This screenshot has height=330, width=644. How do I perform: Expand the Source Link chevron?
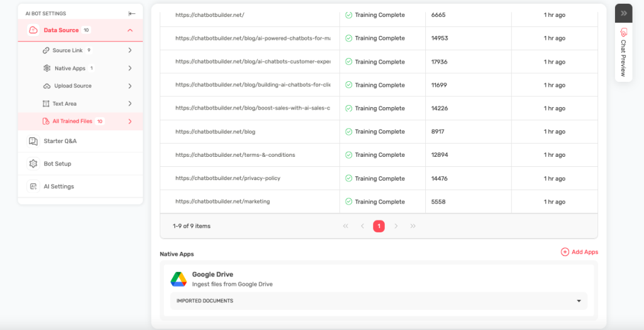point(130,50)
